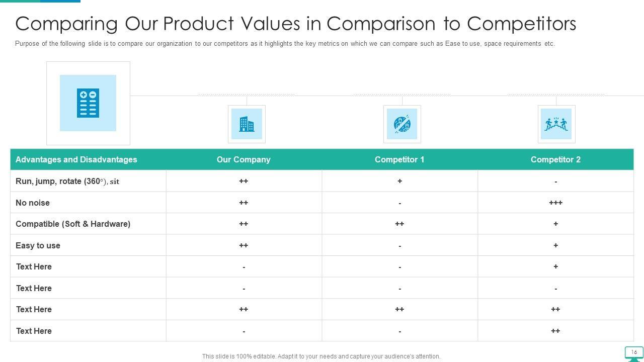
Task: Select the Competitor 1 column header
Action: (399, 159)
